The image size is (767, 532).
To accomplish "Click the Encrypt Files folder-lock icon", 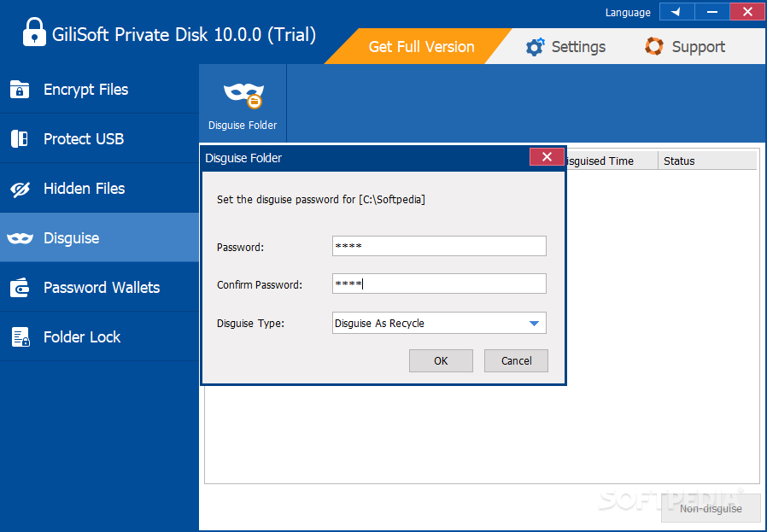I will (20, 90).
